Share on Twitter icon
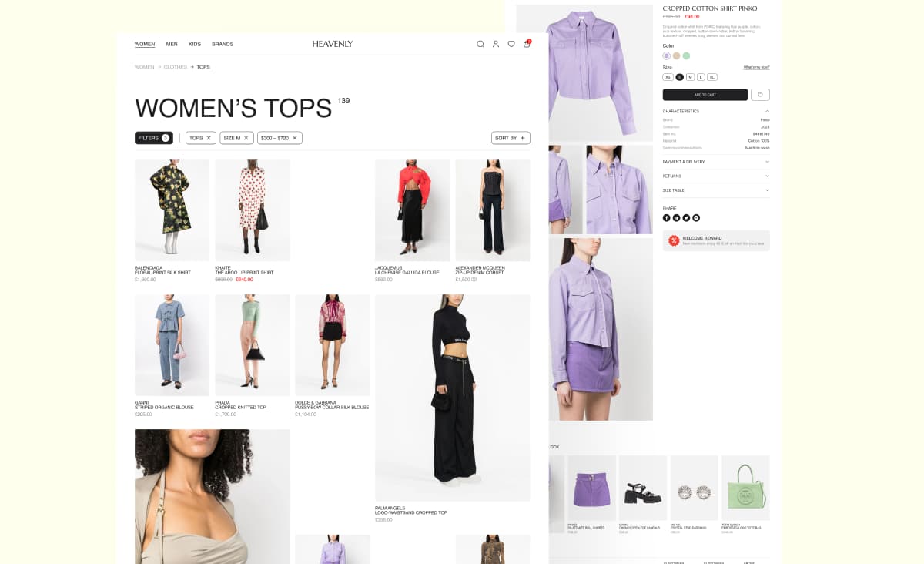 click(x=686, y=218)
